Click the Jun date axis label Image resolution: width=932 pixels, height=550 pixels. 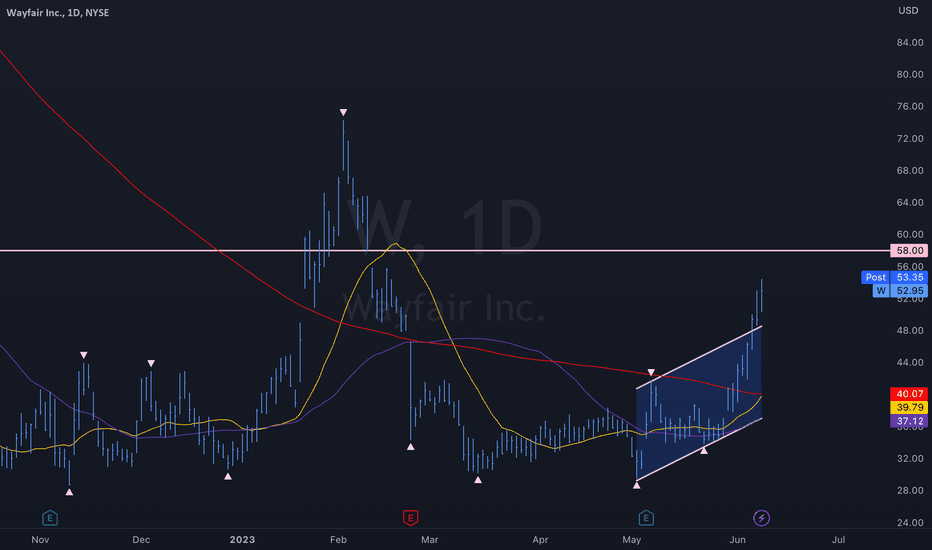click(737, 540)
